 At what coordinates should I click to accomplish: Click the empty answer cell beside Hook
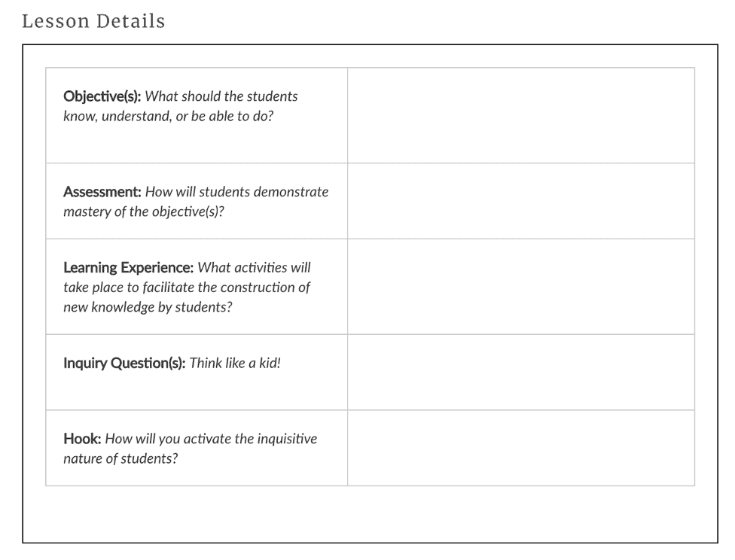[520, 448]
